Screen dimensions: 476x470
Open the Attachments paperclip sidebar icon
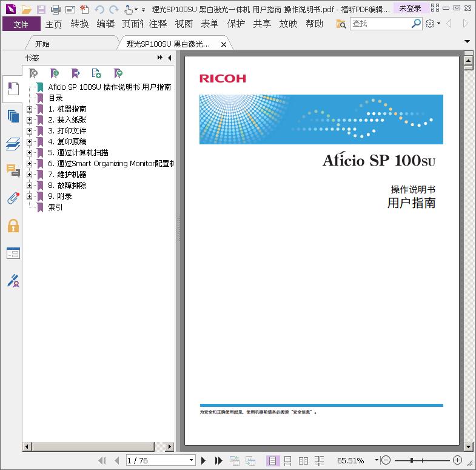(13, 198)
